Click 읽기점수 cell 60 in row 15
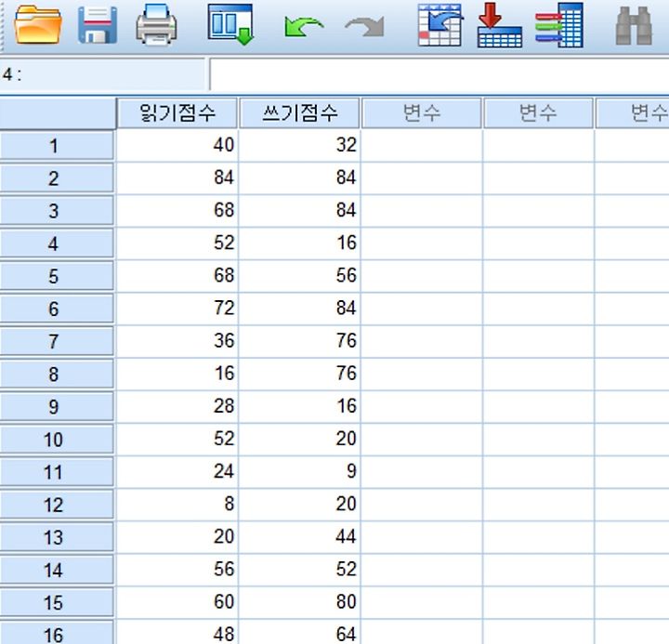The width and height of the screenshot is (669, 644). [x=177, y=602]
